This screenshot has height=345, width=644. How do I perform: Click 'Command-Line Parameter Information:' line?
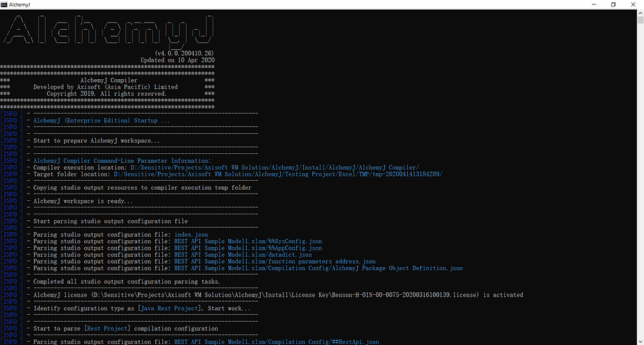click(x=122, y=161)
